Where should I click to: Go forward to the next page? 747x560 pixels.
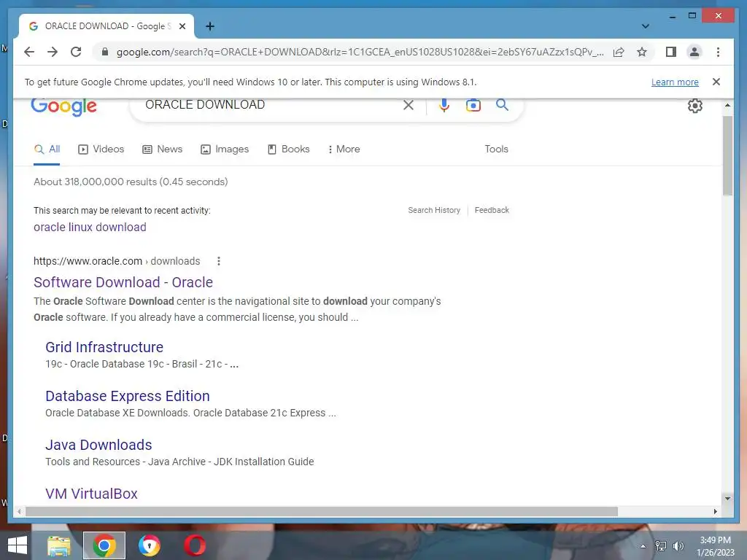tap(53, 52)
